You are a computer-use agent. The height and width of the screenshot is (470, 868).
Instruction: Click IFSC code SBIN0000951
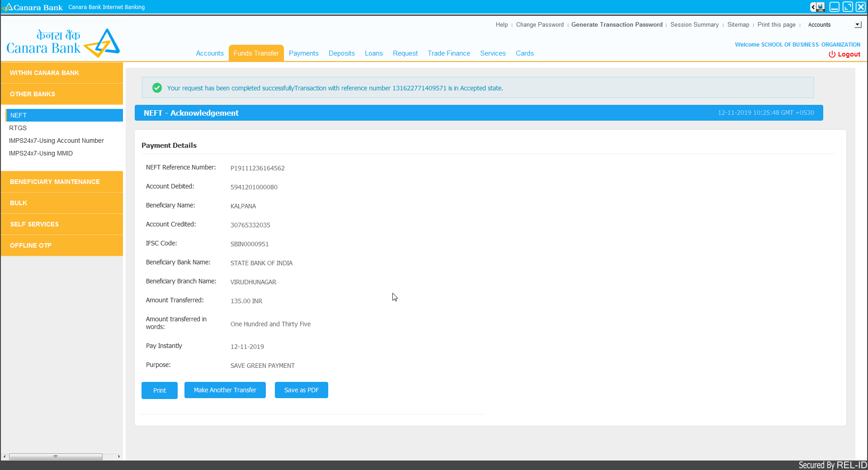pyautogui.click(x=250, y=244)
